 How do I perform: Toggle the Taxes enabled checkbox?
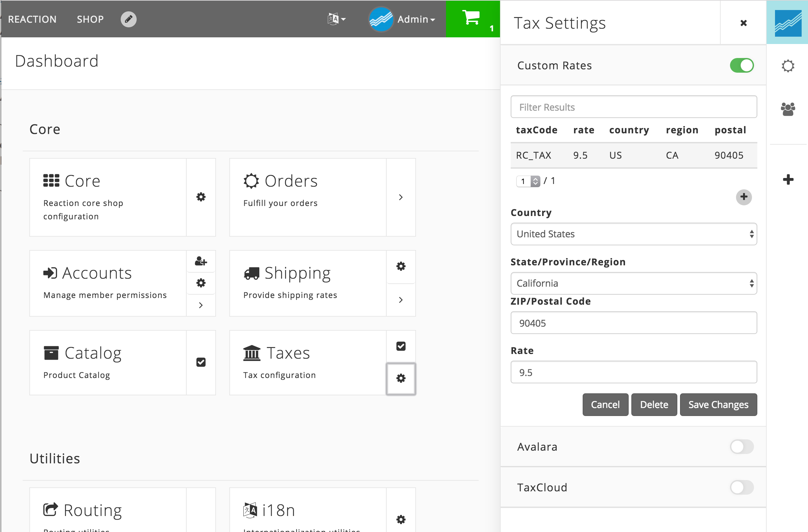point(401,346)
